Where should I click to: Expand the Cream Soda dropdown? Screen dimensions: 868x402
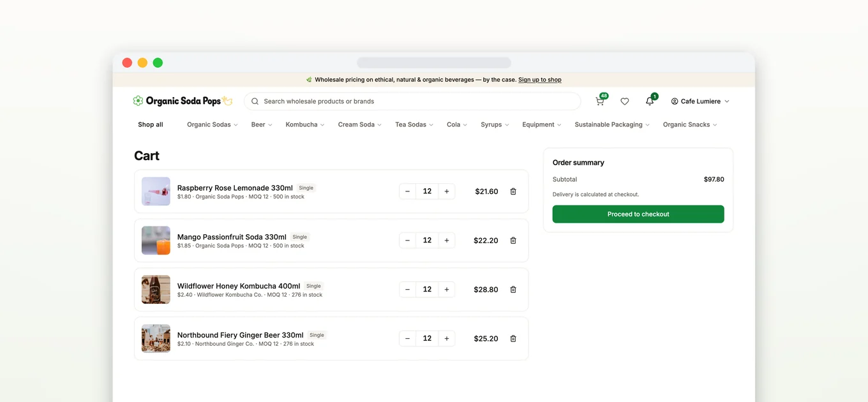coord(360,124)
